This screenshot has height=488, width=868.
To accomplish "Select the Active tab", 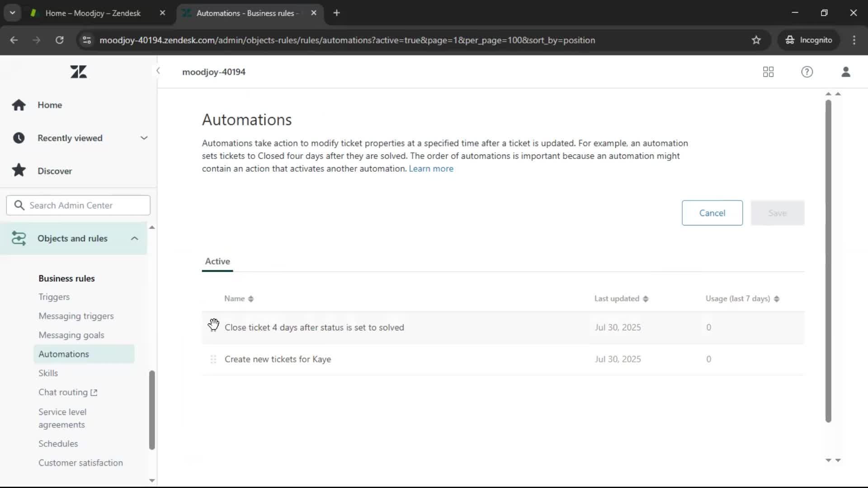I will pos(217,261).
